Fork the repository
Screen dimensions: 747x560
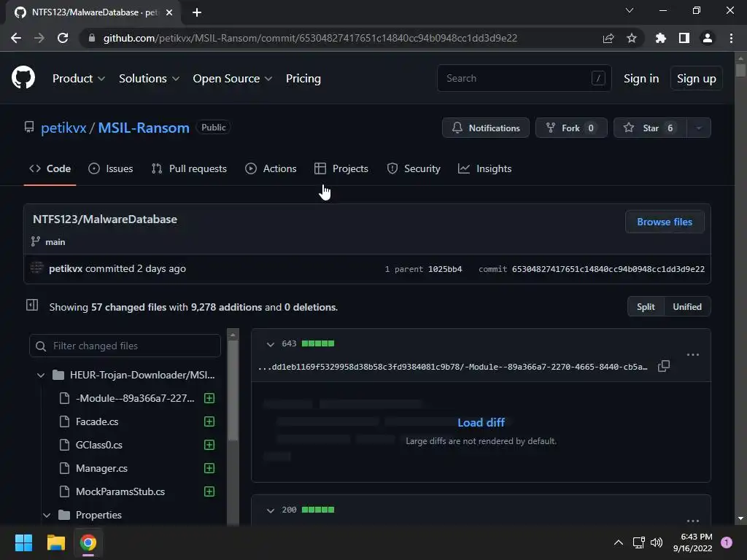pos(571,128)
